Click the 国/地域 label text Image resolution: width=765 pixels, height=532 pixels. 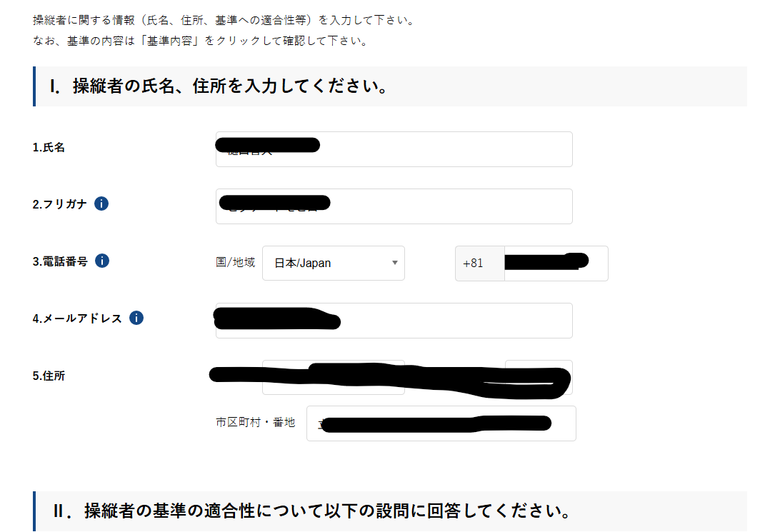tap(235, 262)
